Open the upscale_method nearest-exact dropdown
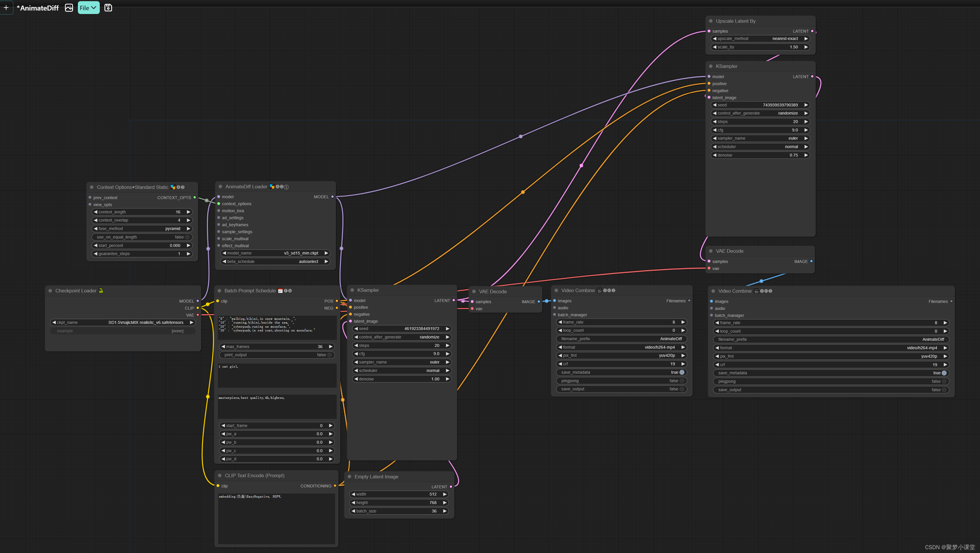 click(760, 38)
